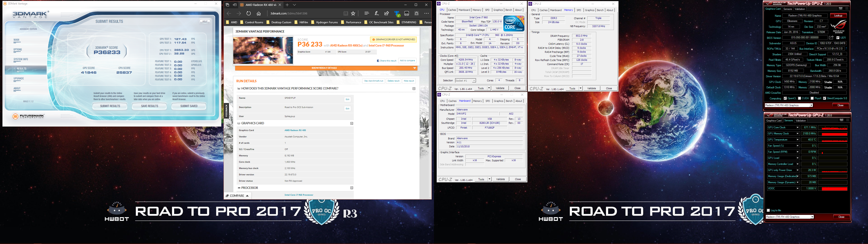The height and width of the screenshot is (244, 868).
Task: Click the Edge back arrow
Action: point(229,14)
